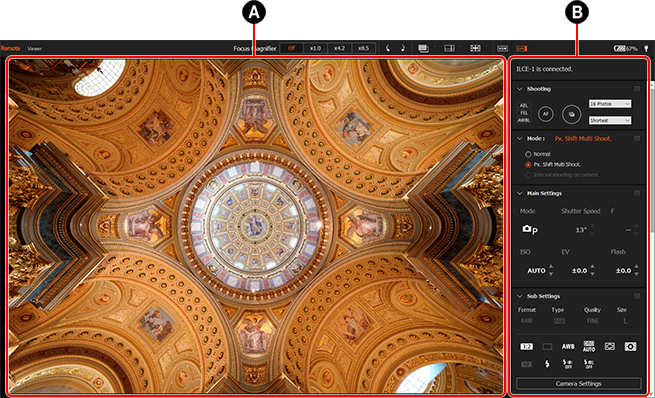655x398 pixels.
Task: Open the grid/guide display icon
Action: [475, 48]
